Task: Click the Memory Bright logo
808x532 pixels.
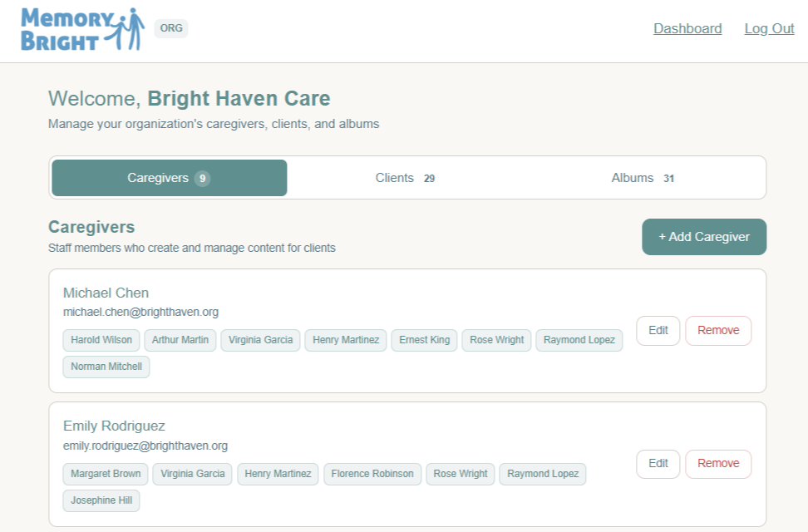Action: tap(82, 29)
